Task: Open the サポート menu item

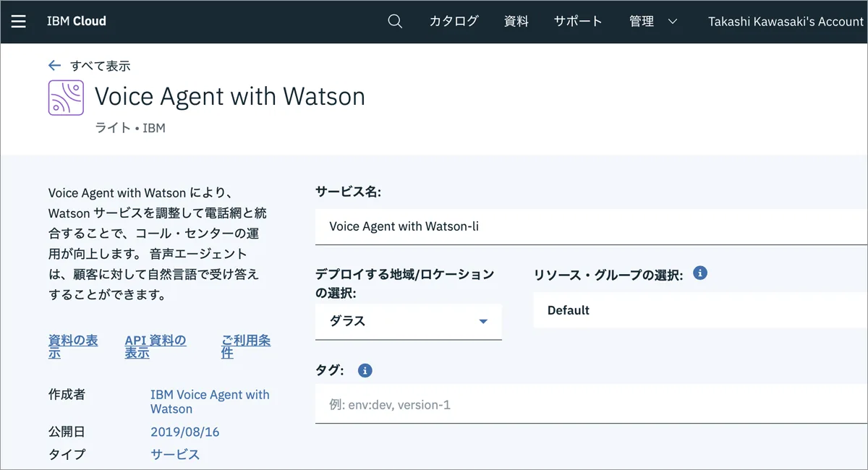Action: [x=578, y=22]
